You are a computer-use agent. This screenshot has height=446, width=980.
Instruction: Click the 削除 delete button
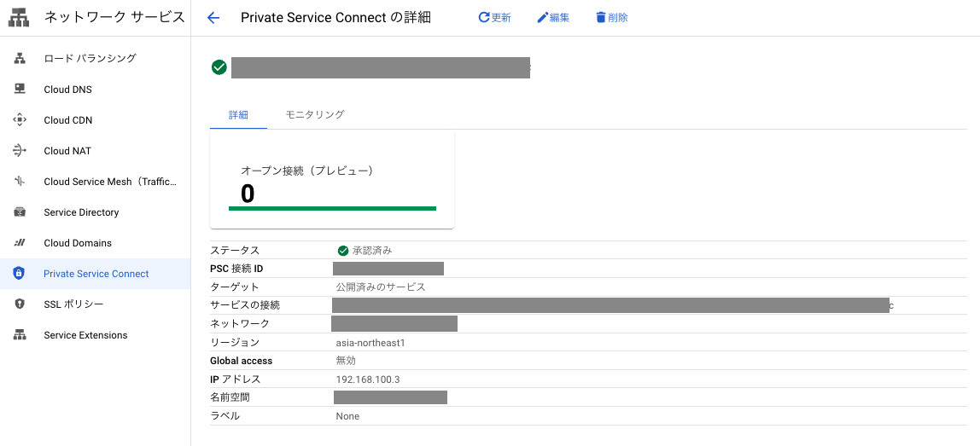click(612, 18)
